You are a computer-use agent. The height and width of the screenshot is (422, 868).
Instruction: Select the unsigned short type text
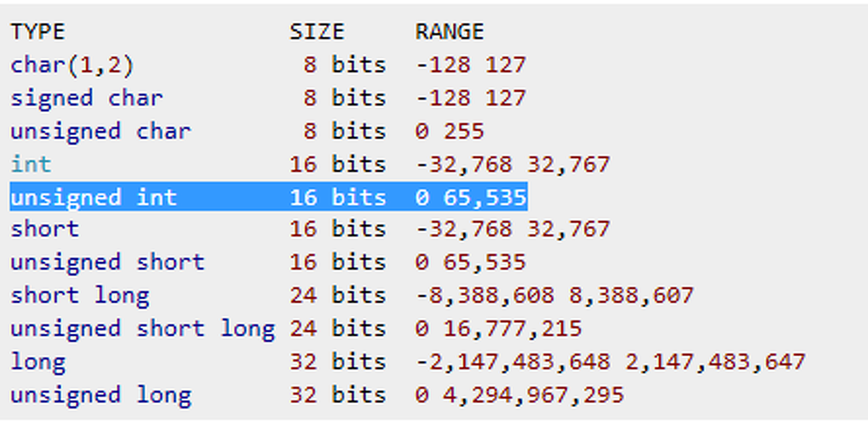107,263
